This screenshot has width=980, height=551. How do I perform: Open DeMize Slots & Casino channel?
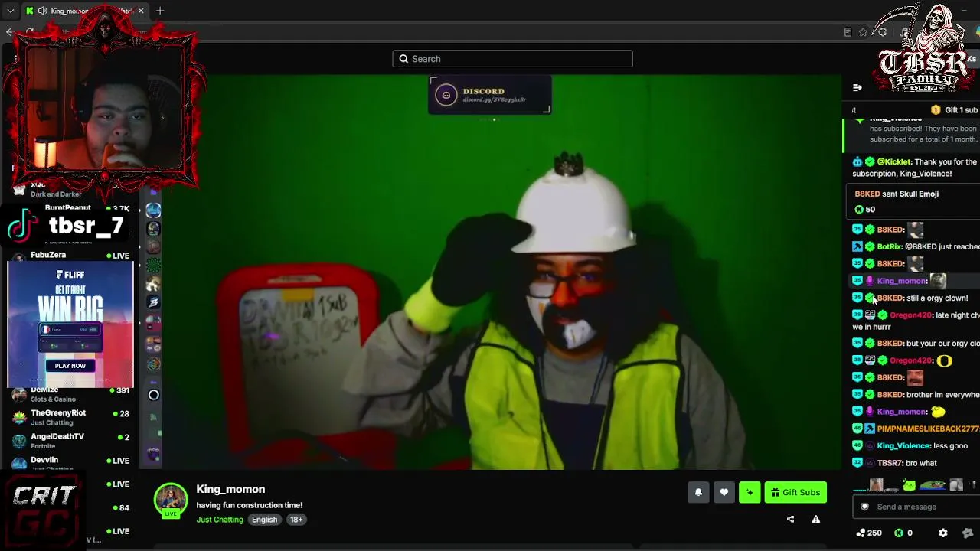point(70,394)
